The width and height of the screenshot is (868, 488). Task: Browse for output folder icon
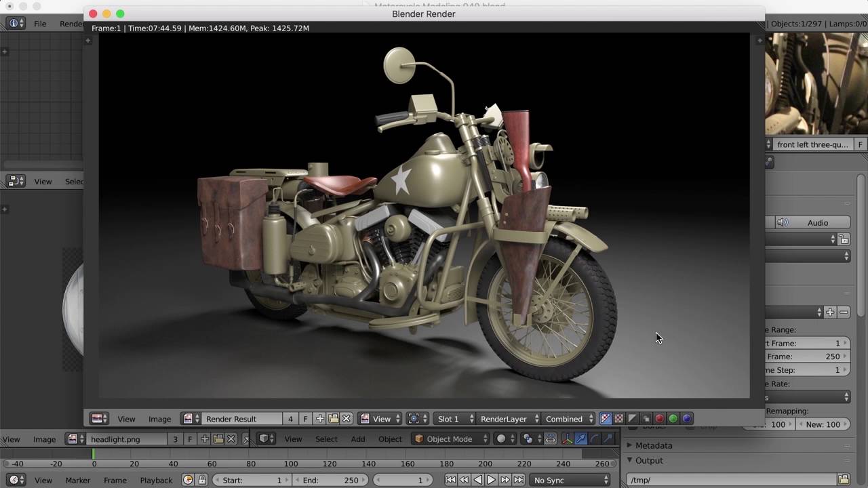[843, 480]
